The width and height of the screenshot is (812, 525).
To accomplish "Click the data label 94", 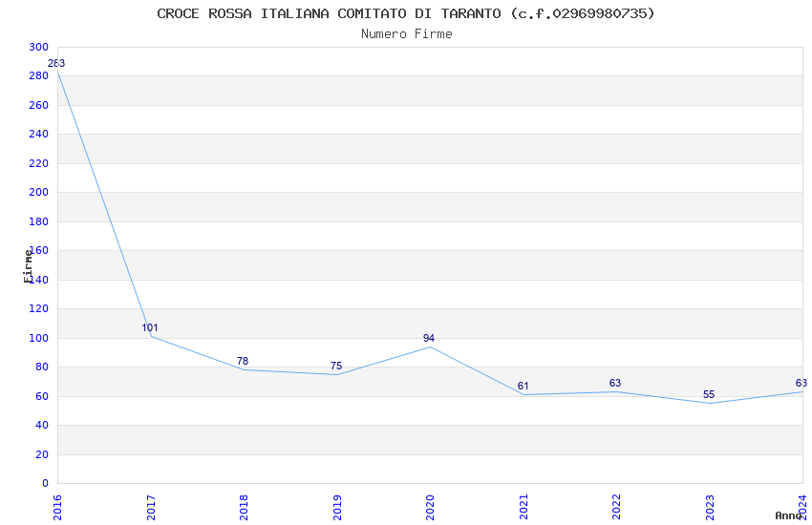I will coord(429,338).
